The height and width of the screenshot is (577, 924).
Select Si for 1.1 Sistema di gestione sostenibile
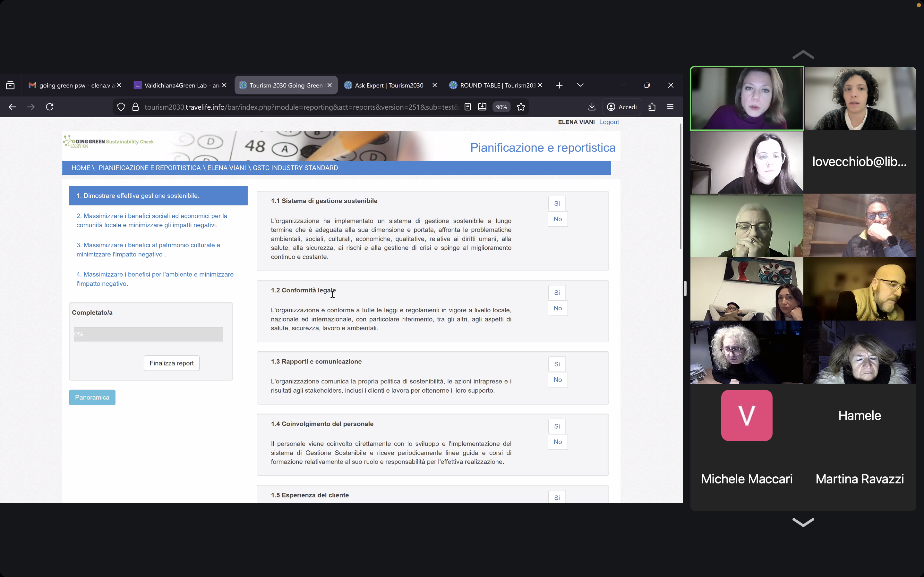pos(557,204)
